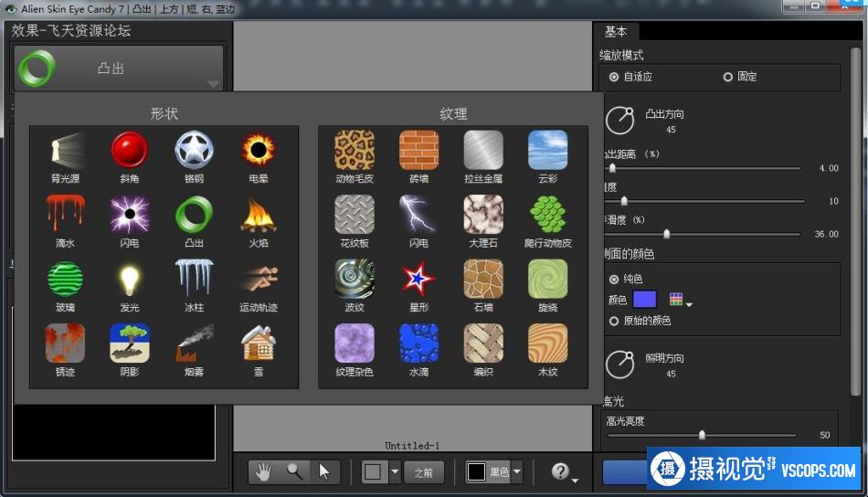The image size is (868, 497).
Task: Adjust the 高光亮度 highlight brightness slider
Action: 702,436
